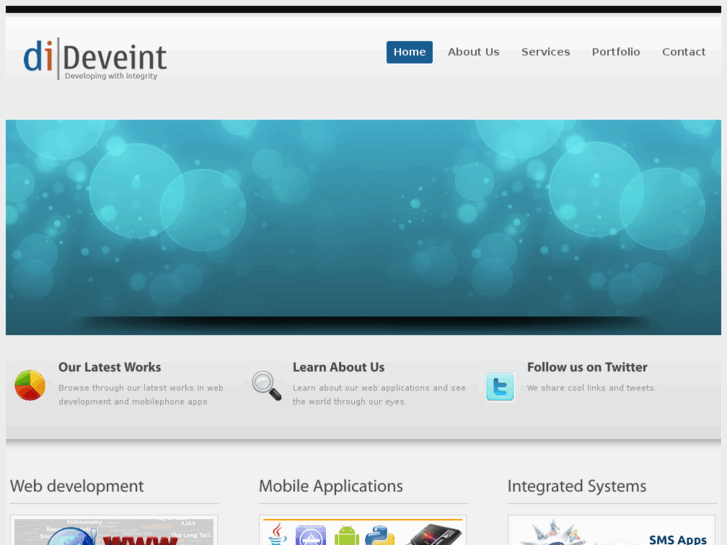Click the 'We share cool links and tweets.' text
The image size is (727, 545).
pyautogui.click(x=591, y=388)
